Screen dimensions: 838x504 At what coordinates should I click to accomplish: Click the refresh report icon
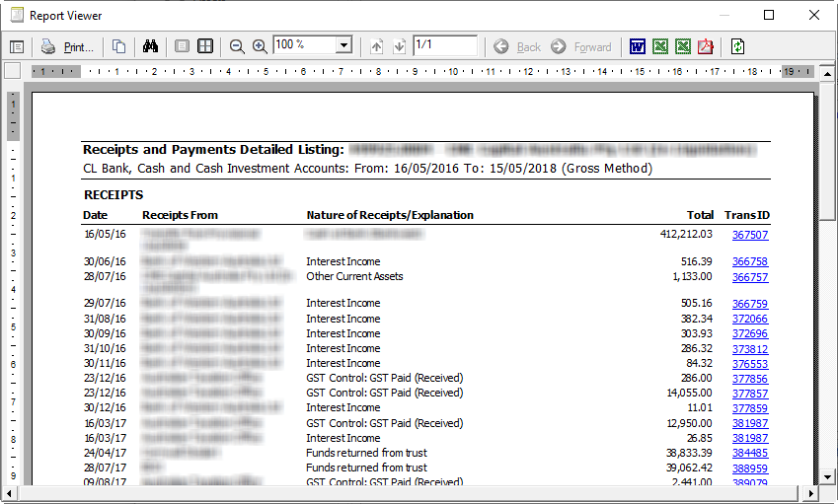737,46
